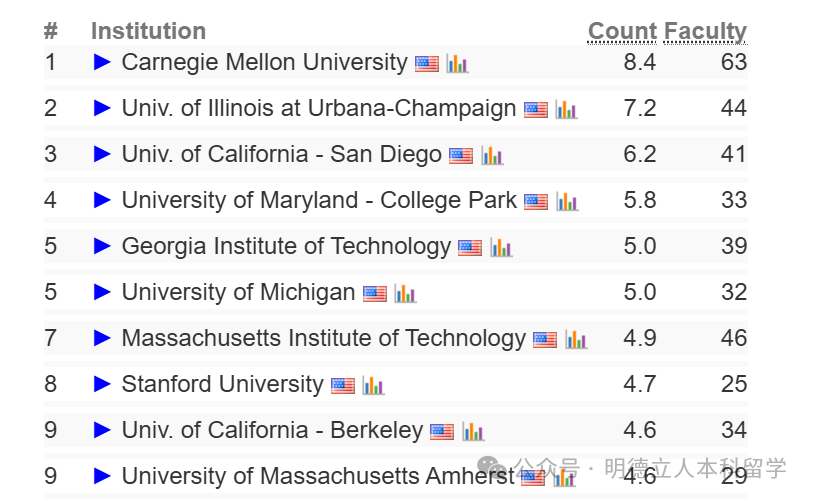Expand Georgia Institute of Technology faculty
The width and height of the screenshot is (813, 501).
[102, 246]
